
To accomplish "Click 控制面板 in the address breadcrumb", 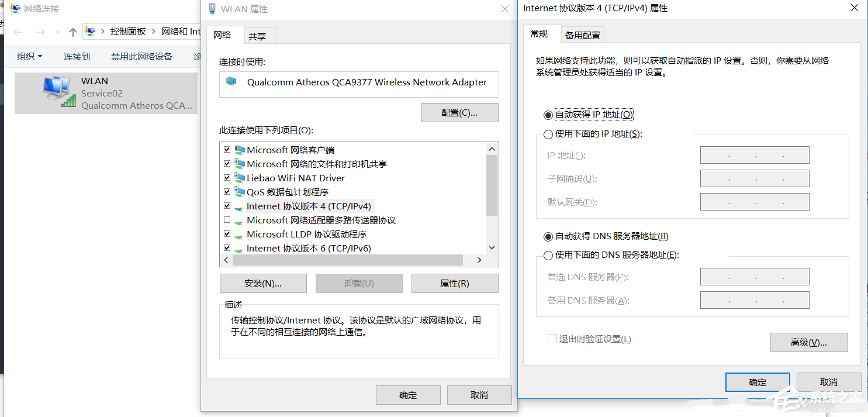I will [128, 32].
